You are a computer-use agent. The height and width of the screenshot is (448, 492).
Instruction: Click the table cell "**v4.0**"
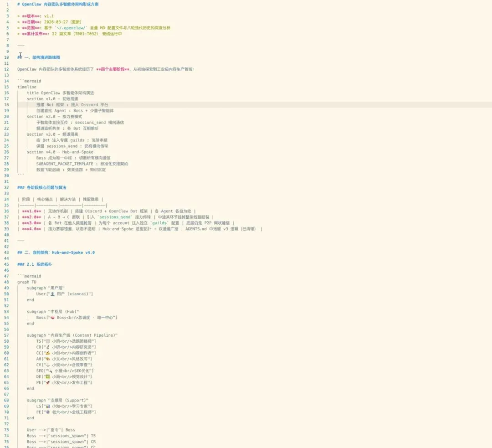point(31,229)
